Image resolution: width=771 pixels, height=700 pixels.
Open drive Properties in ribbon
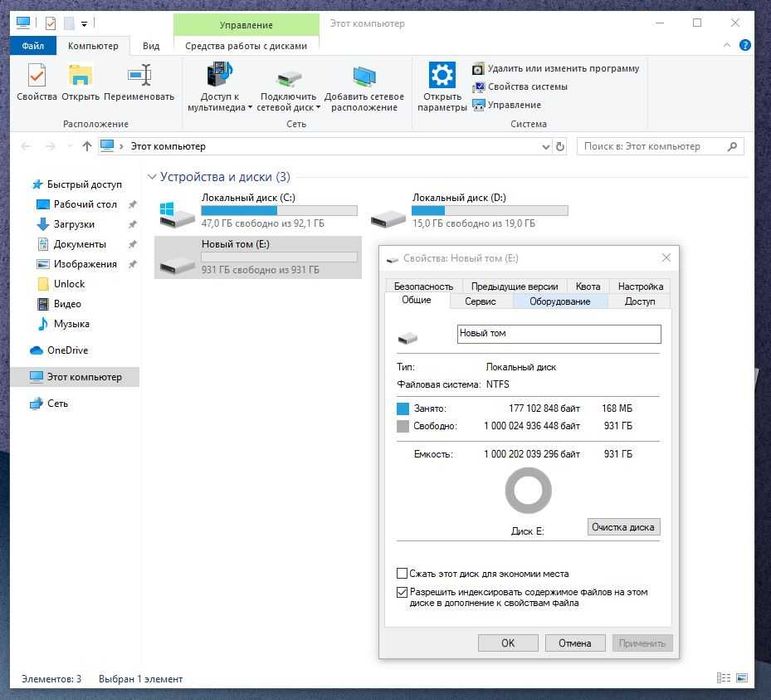point(37,82)
